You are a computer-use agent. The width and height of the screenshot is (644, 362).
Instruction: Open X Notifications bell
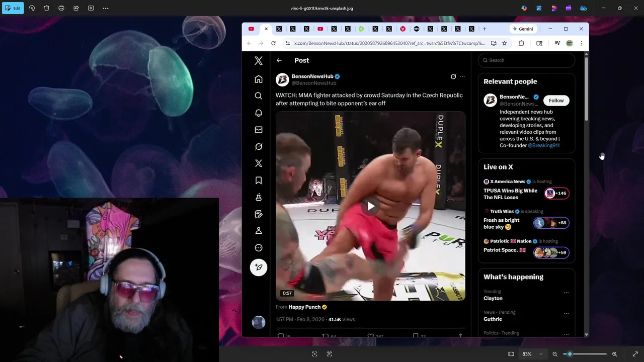pos(259,113)
